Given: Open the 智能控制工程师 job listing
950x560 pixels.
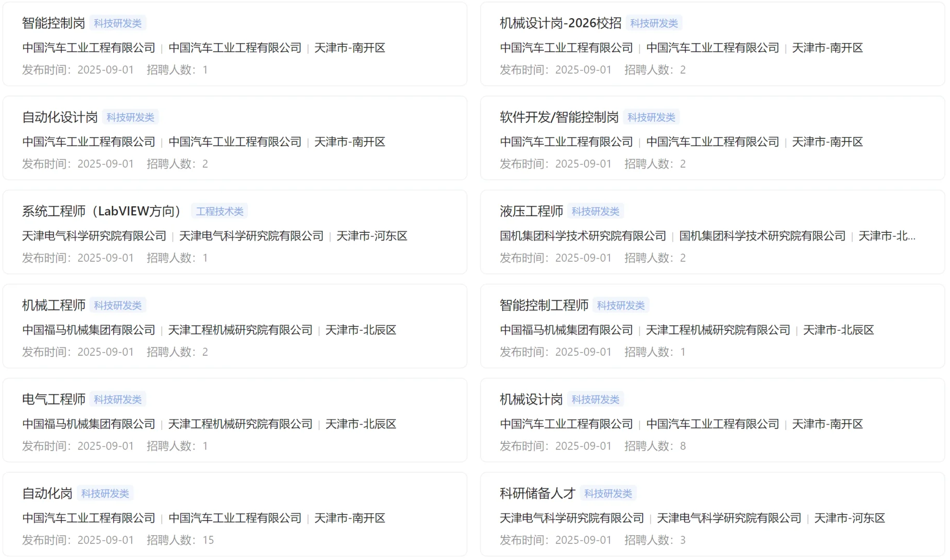Looking at the screenshot, I should (x=544, y=305).
